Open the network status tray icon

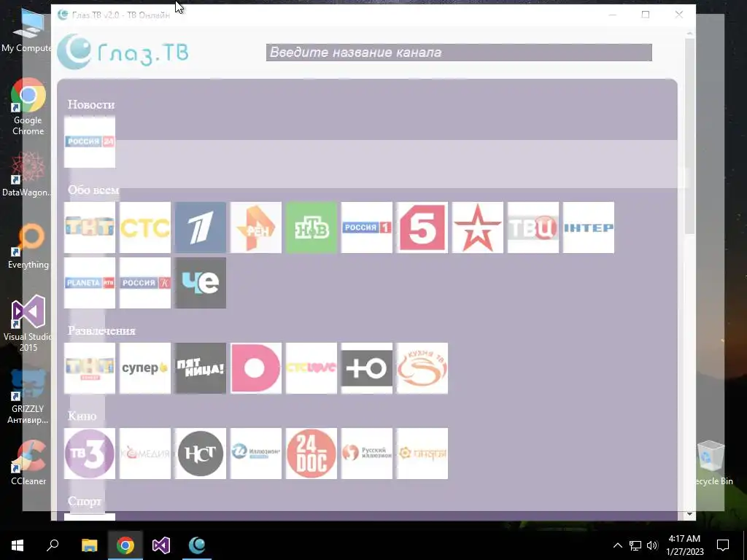click(x=635, y=545)
